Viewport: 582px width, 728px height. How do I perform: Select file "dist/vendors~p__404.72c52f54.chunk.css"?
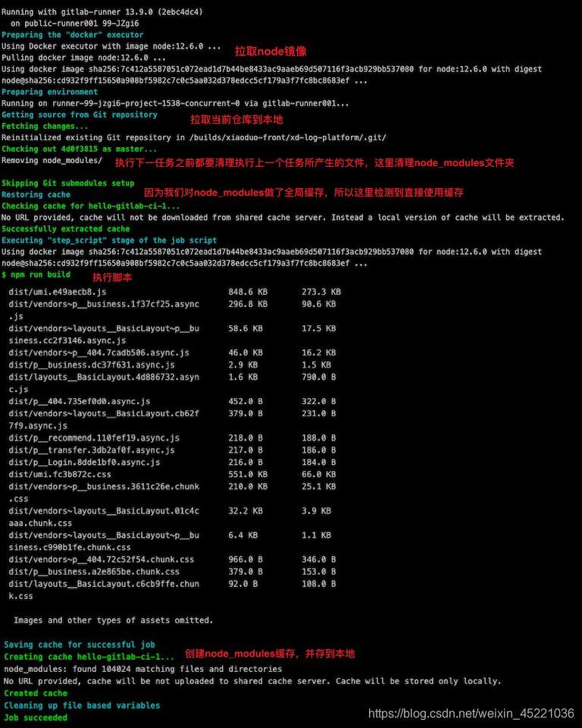(x=102, y=560)
